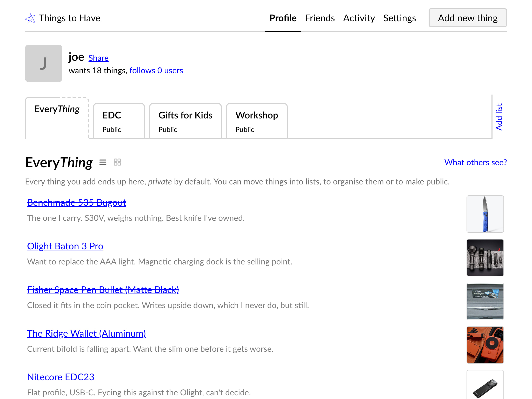
Task: Go to Friends page
Action: (x=320, y=18)
